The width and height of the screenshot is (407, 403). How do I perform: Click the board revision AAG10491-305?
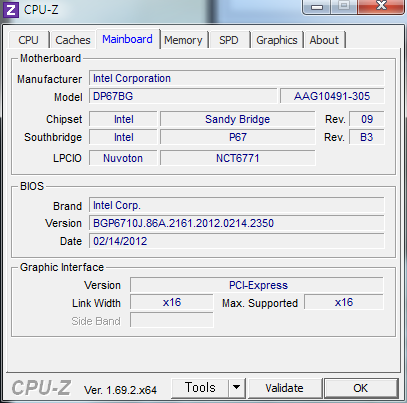pos(332,96)
